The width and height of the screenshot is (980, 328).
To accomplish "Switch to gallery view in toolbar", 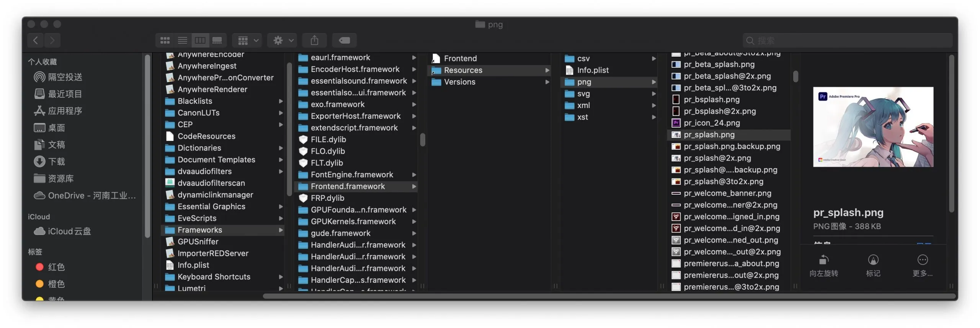I will coord(217,40).
